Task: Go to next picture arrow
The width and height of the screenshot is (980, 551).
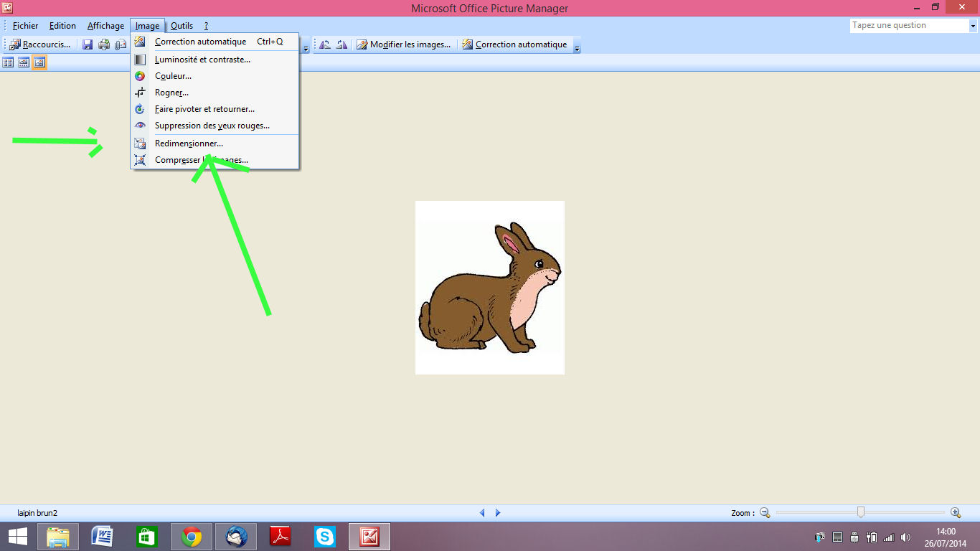Action: [498, 513]
